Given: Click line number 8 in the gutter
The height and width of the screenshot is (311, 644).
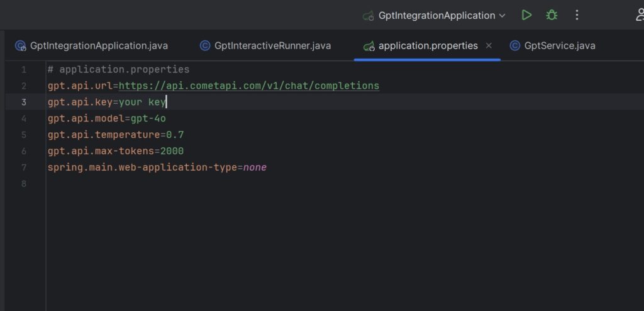Looking at the screenshot, I should (x=23, y=184).
